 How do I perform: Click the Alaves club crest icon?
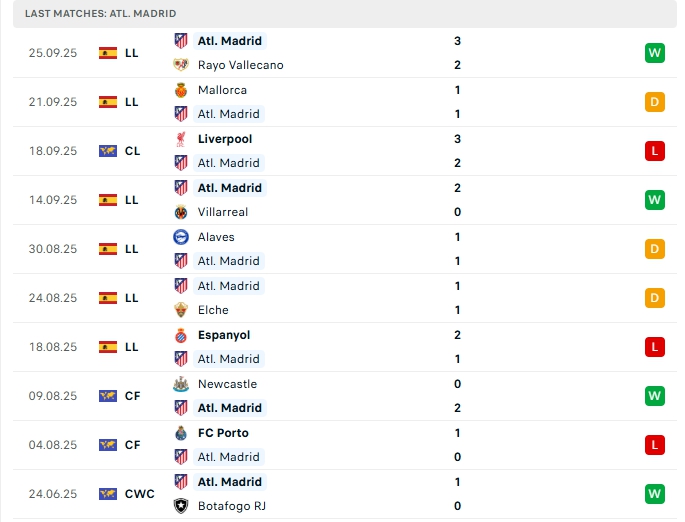pyautogui.click(x=181, y=237)
